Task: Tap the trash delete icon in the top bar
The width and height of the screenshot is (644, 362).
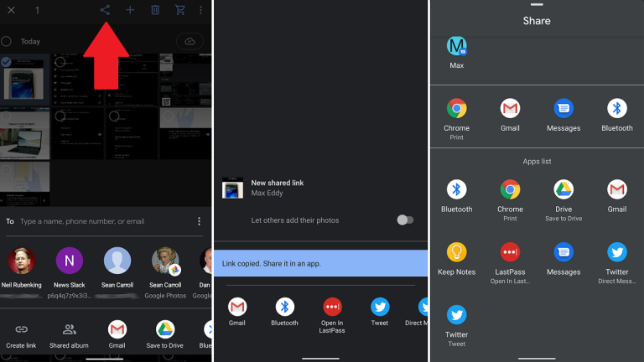Action: tap(155, 10)
